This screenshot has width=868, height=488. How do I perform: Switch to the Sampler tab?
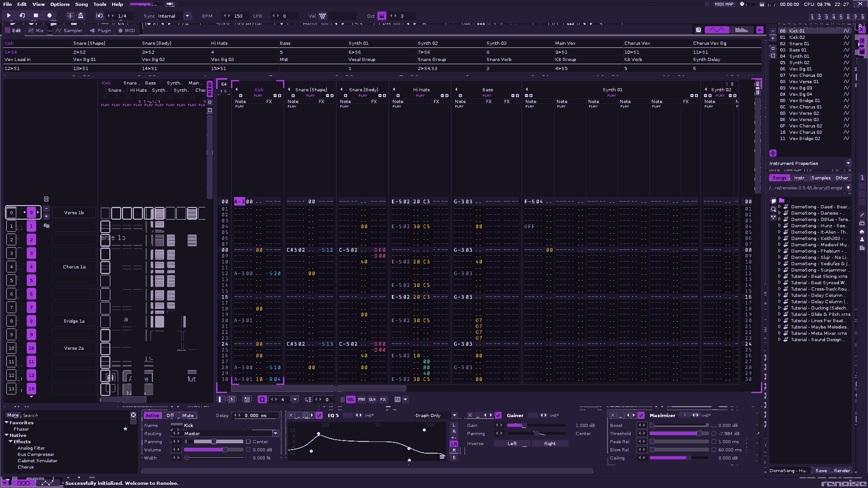pos(69,30)
